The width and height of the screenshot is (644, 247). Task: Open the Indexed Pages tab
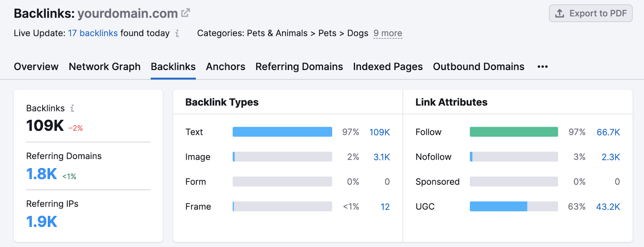click(x=388, y=67)
